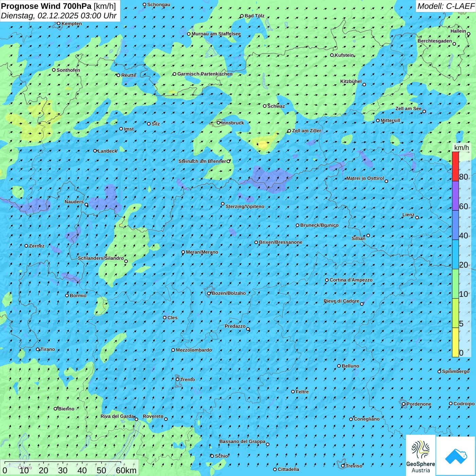The image size is (476, 476).
Task: Click the Zell am Ziller label
Action: tap(306, 131)
